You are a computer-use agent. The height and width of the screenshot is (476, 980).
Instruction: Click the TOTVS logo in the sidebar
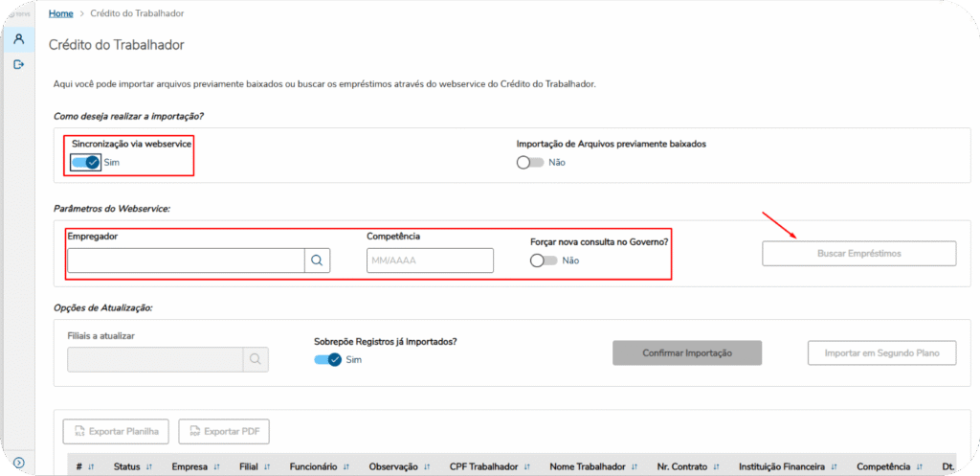point(19,13)
